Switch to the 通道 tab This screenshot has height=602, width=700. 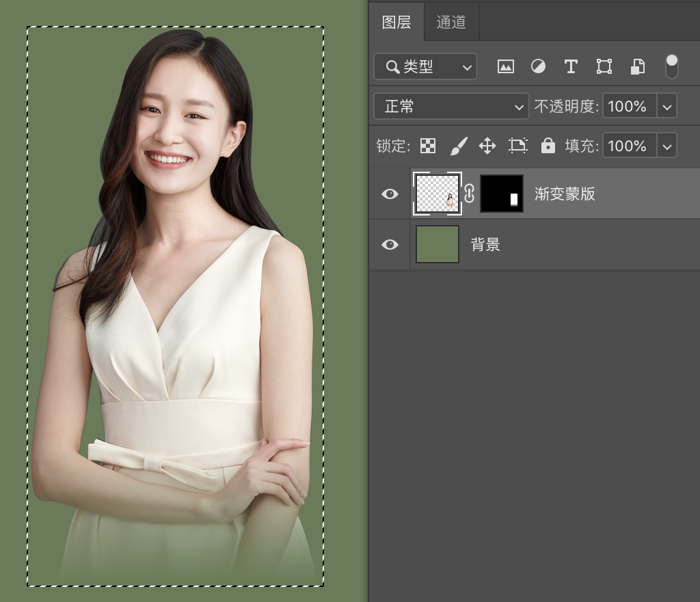451,22
